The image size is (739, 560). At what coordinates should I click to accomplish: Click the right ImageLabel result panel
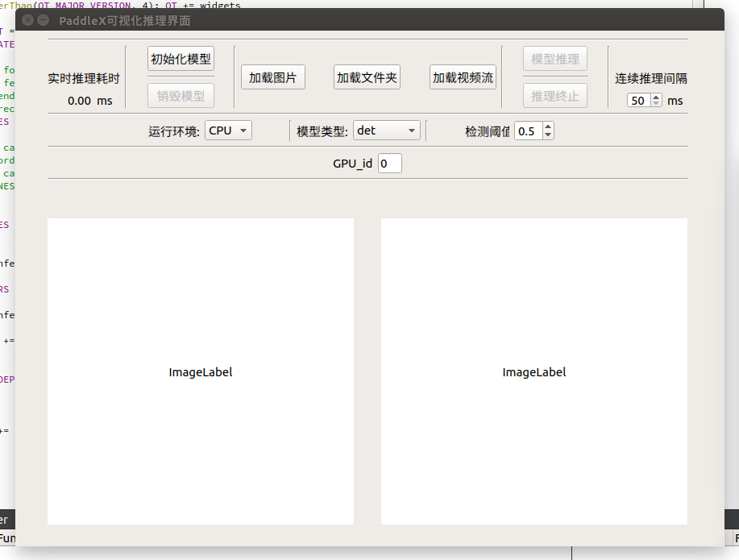coord(533,371)
